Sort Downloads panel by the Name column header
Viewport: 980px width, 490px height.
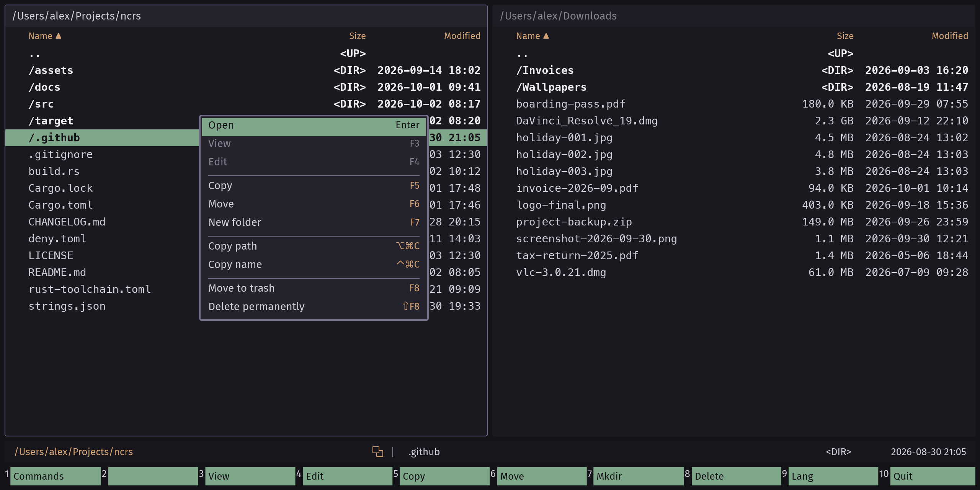pos(532,36)
